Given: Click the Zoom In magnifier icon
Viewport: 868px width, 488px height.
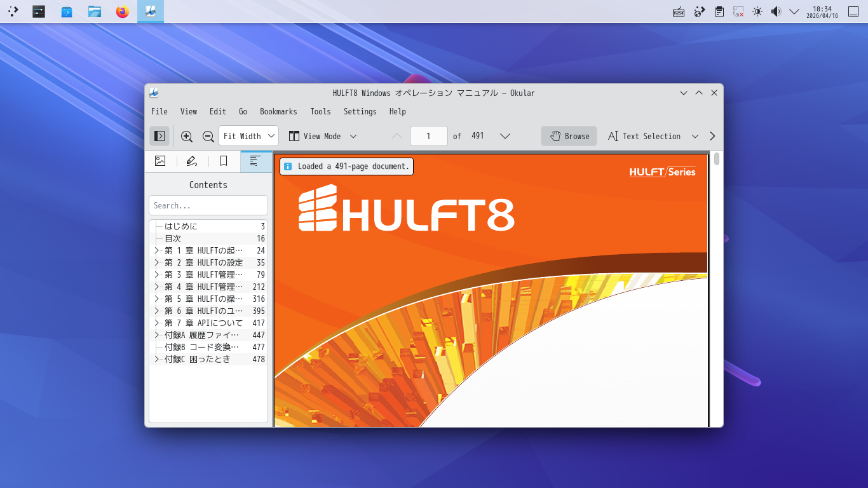Looking at the screenshot, I should (187, 136).
